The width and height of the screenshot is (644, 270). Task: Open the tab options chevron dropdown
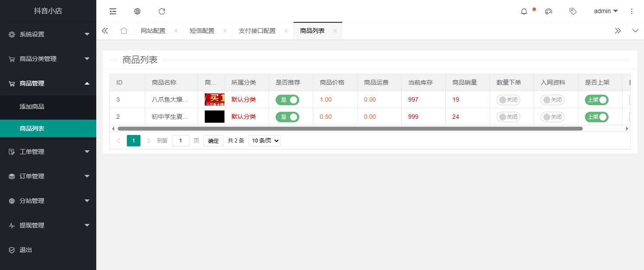[635, 31]
